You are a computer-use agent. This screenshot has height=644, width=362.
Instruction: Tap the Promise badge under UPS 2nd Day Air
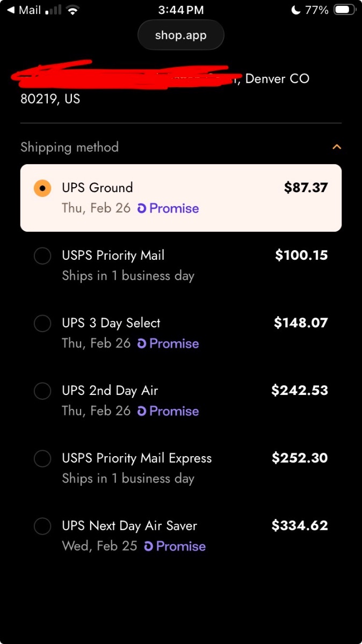(x=168, y=411)
